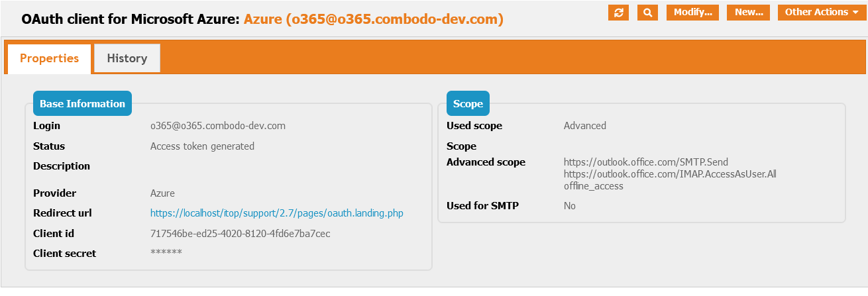Click the masked Client secret value
The width and height of the screenshot is (868, 296).
tap(166, 253)
